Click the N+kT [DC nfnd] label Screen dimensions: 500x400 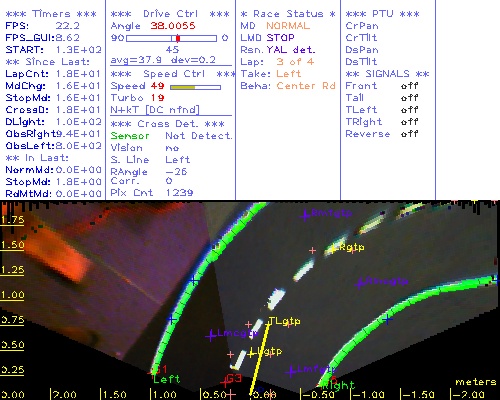point(155,110)
